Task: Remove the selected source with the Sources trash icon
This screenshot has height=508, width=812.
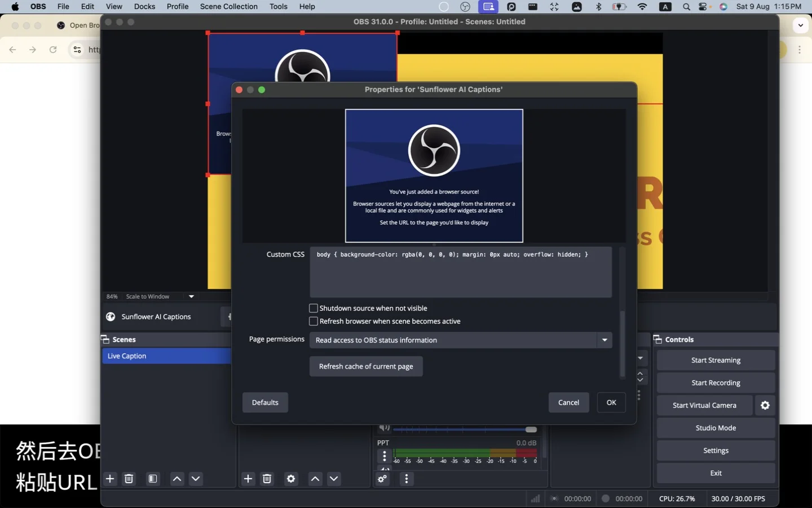Action: [x=267, y=479]
